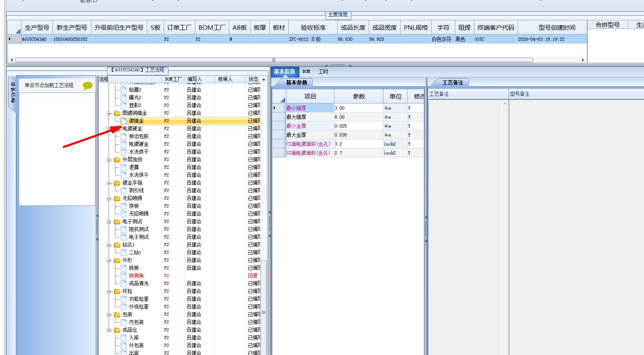Click the document icon beside 剥引线

(124, 190)
